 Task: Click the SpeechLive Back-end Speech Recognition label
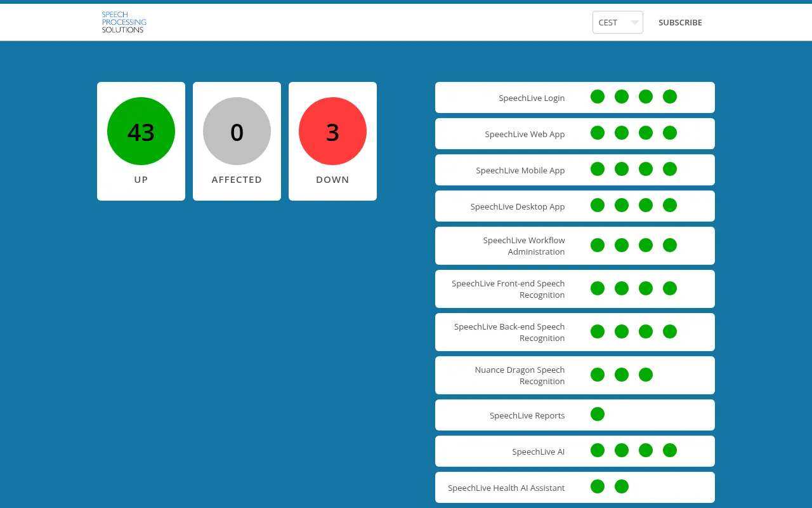509,332
